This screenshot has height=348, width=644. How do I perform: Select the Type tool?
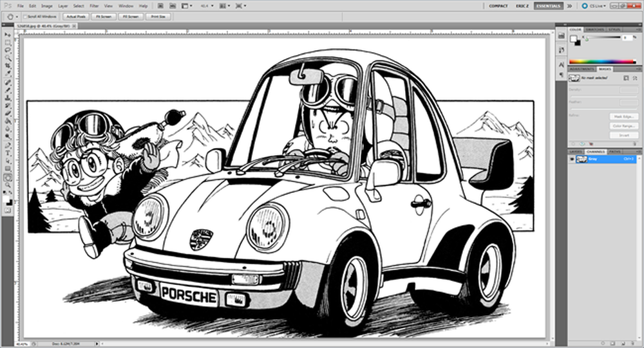(7, 153)
